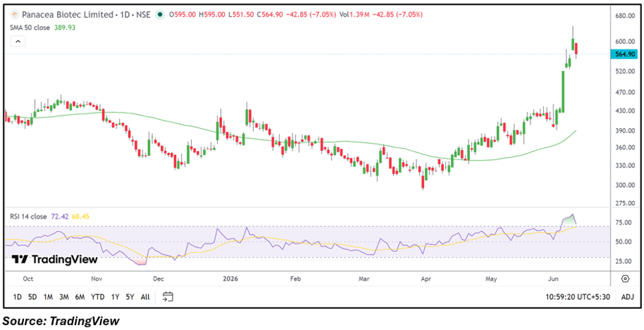
Task: Collapse the indicator legend with the chevron button
Action: [x=18, y=41]
